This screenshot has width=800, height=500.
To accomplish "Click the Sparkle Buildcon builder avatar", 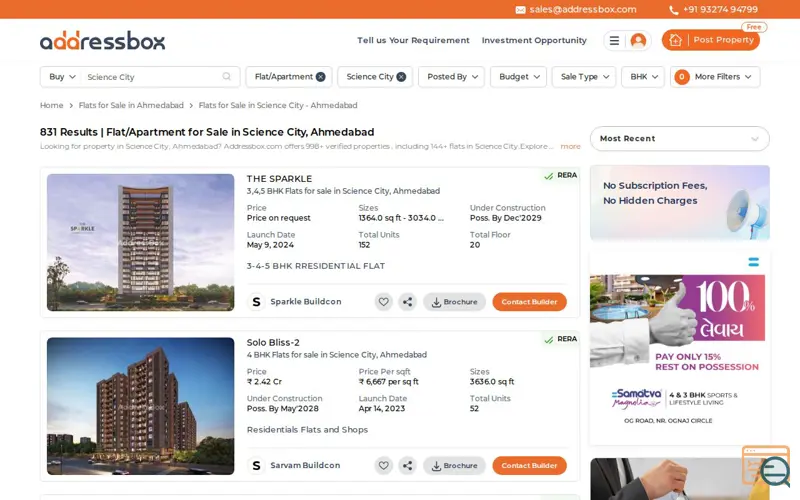I will (x=256, y=302).
